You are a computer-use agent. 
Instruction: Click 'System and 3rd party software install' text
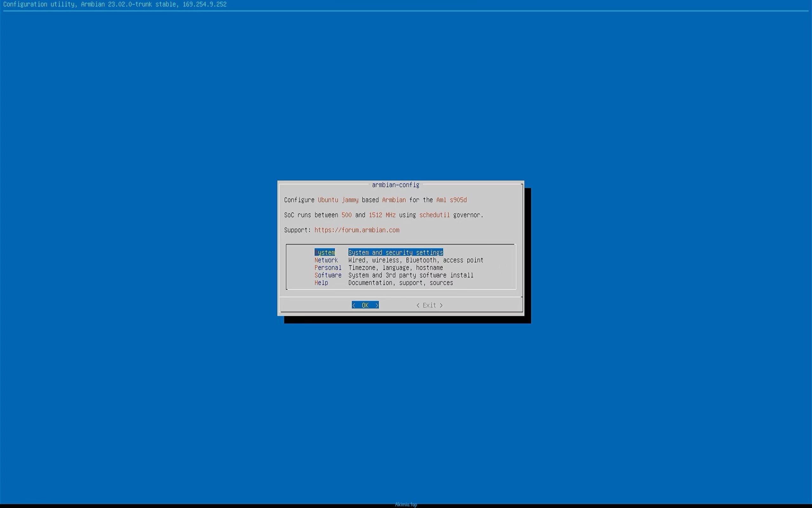click(411, 275)
